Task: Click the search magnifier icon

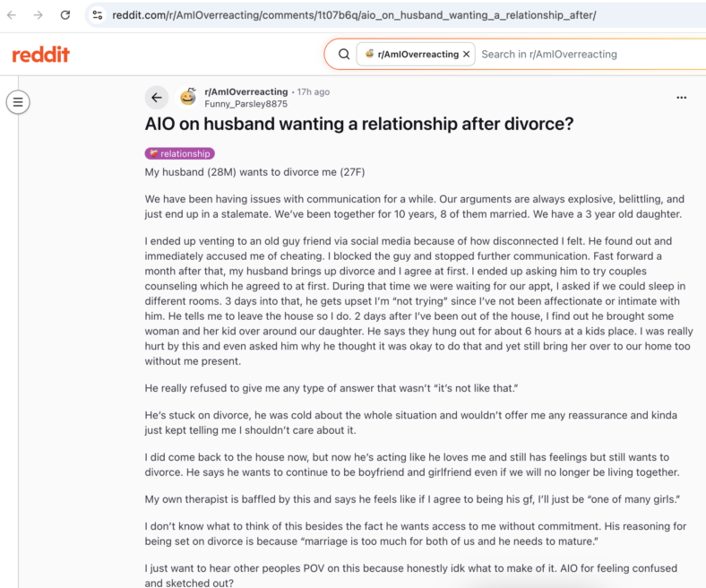Action: (x=344, y=55)
